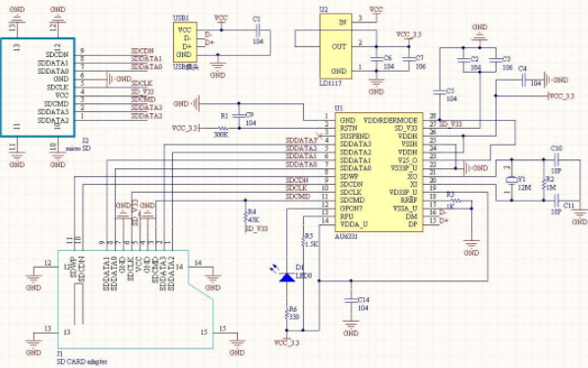Viewport: 588px width, 368px height.
Task: Select the USB1 connector symbol
Action: tap(185, 42)
